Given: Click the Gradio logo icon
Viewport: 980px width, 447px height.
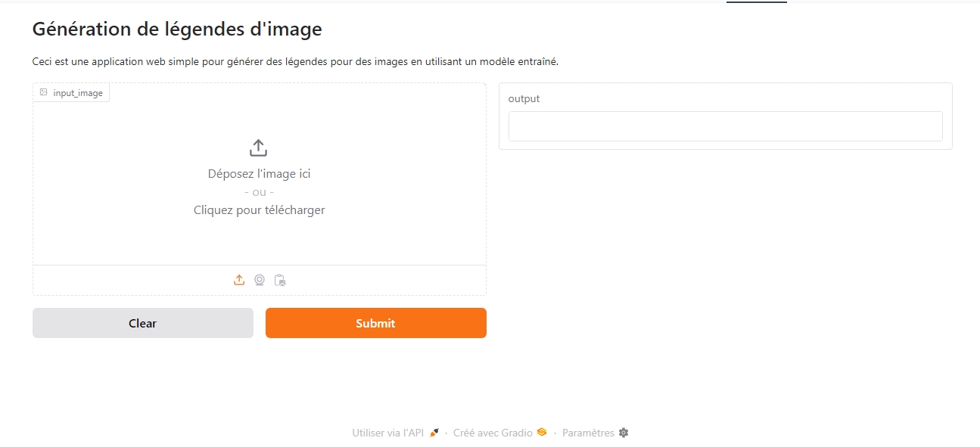Looking at the screenshot, I should click(542, 433).
